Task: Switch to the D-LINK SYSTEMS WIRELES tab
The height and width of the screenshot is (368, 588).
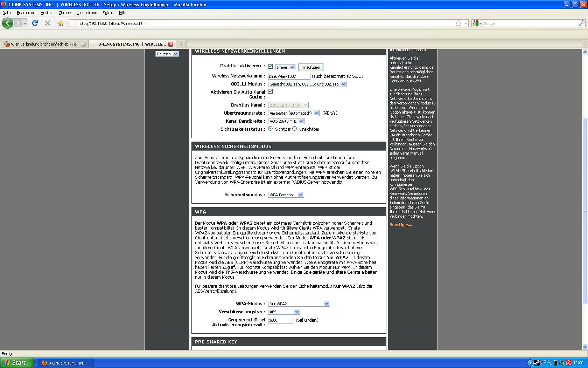Action: point(132,44)
